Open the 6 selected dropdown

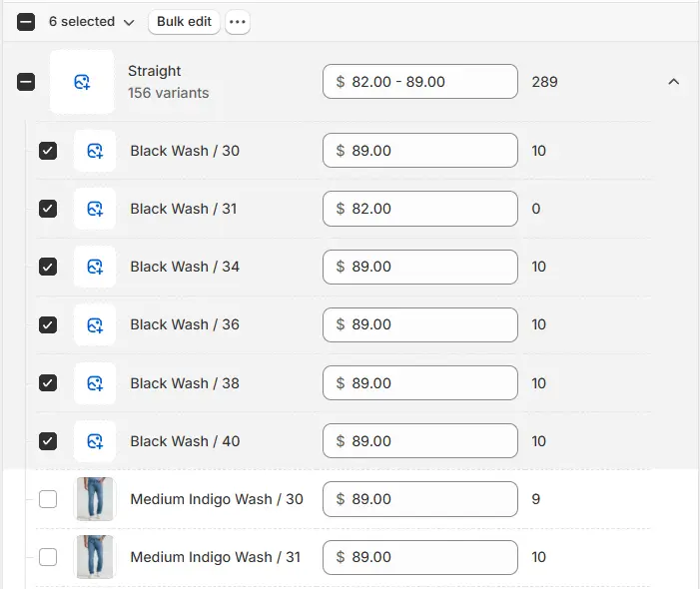[92, 22]
